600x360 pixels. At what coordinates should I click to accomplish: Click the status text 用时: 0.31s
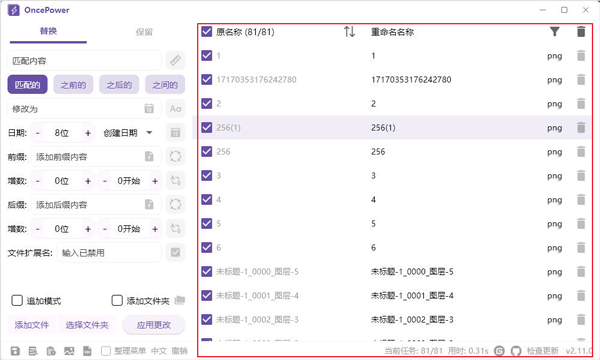[468, 351]
